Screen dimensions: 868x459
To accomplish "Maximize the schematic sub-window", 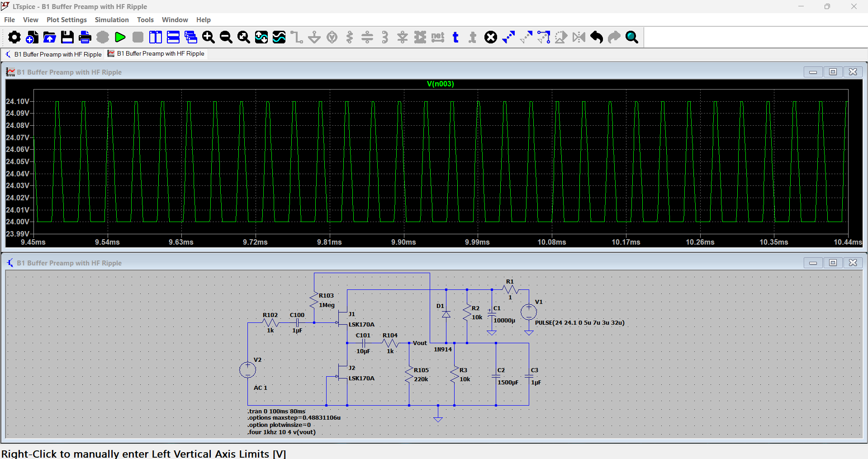I will (833, 263).
